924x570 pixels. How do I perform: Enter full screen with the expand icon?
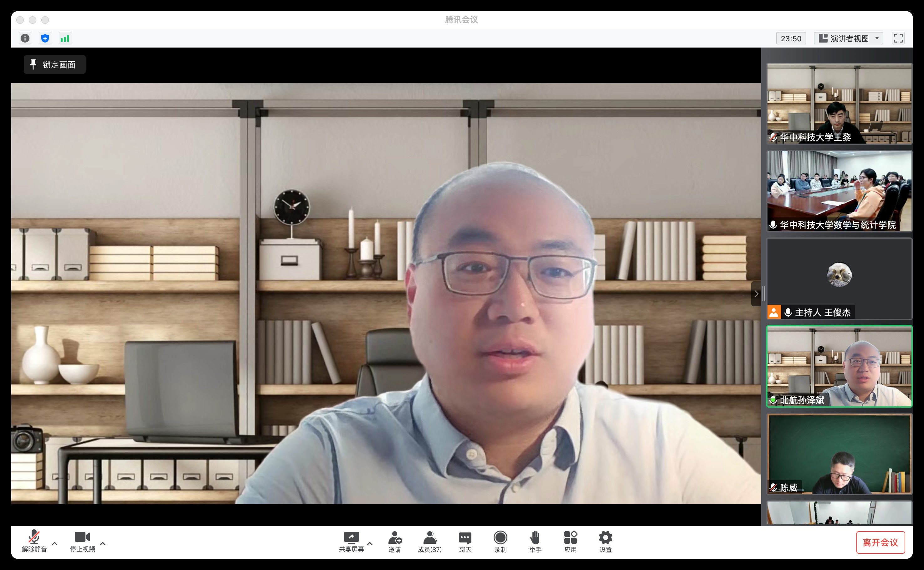click(898, 38)
